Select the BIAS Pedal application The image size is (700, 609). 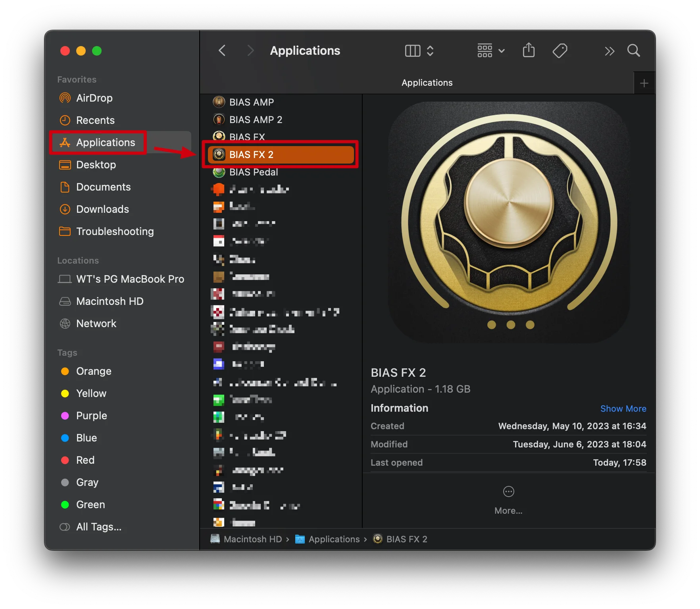[253, 172]
